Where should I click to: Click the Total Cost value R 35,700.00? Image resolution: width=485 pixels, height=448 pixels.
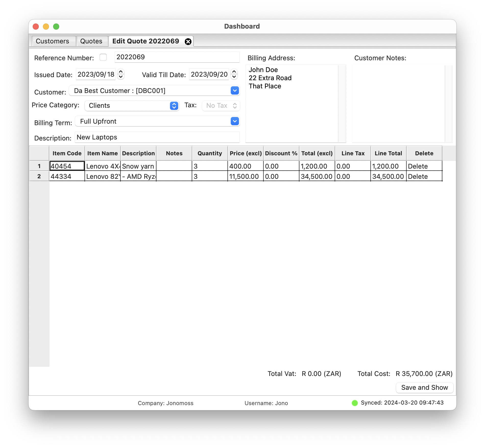[x=424, y=374]
